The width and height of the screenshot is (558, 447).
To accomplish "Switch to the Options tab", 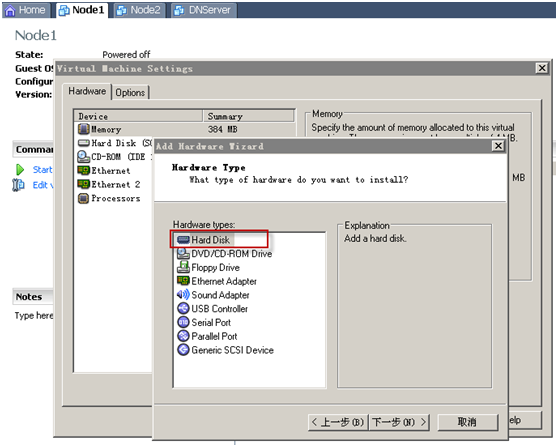I will 130,93.
